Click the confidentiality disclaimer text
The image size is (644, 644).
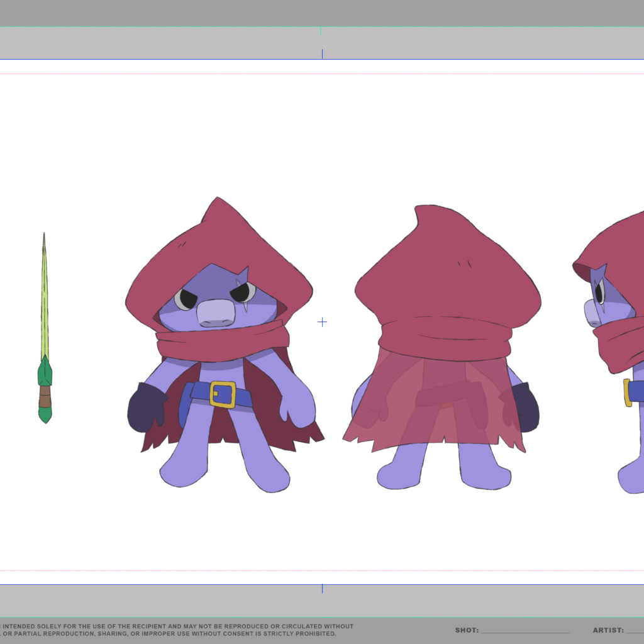[176, 630]
